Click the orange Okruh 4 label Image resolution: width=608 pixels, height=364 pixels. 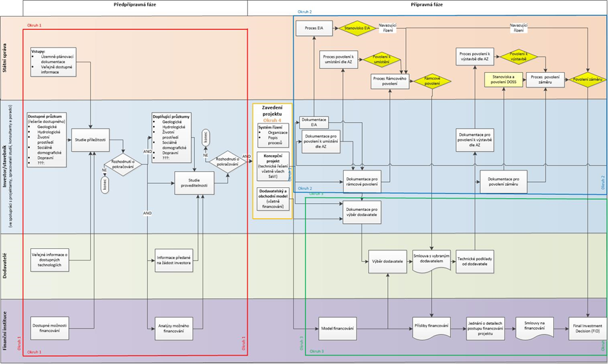coord(272,120)
